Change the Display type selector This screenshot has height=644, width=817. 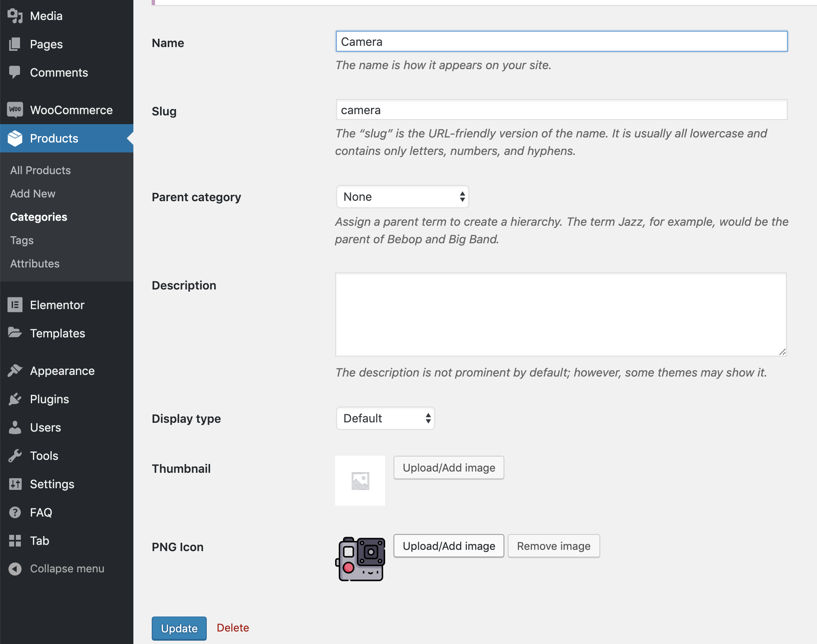[x=385, y=418]
